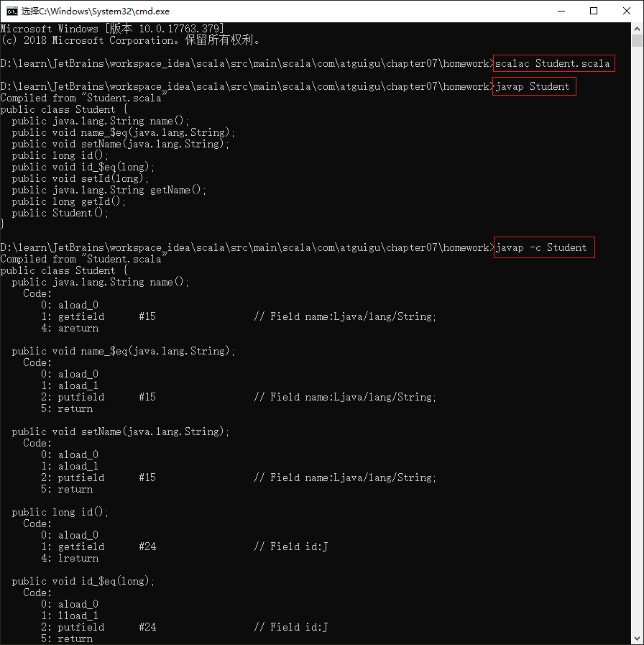Click the "public long getId();" line

[x=69, y=201]
